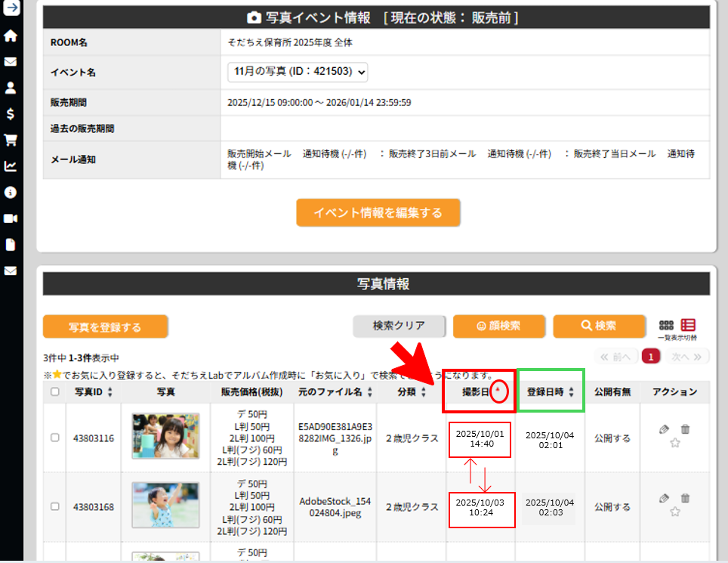Sort table by 登録日時 column

coord(551,392)
